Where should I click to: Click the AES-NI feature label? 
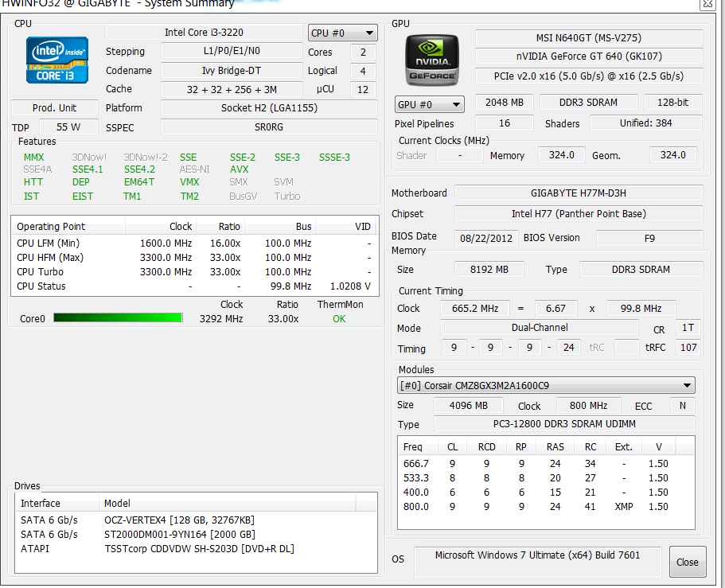(x=195, y=169)
